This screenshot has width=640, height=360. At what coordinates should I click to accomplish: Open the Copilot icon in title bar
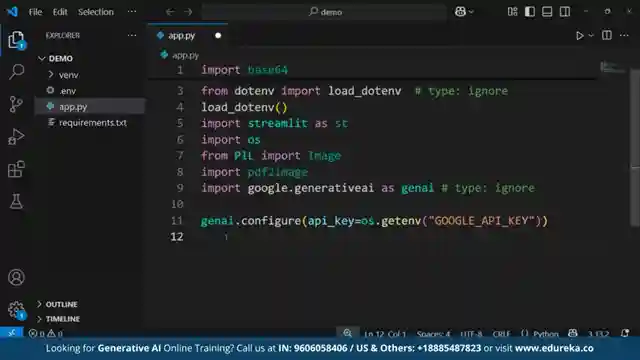click(x=460, y=12)
